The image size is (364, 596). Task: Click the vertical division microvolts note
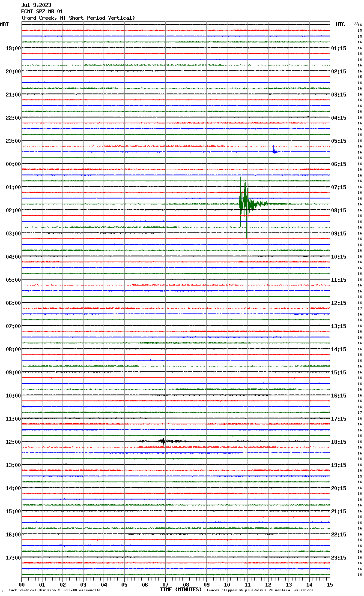click(54, 590)
